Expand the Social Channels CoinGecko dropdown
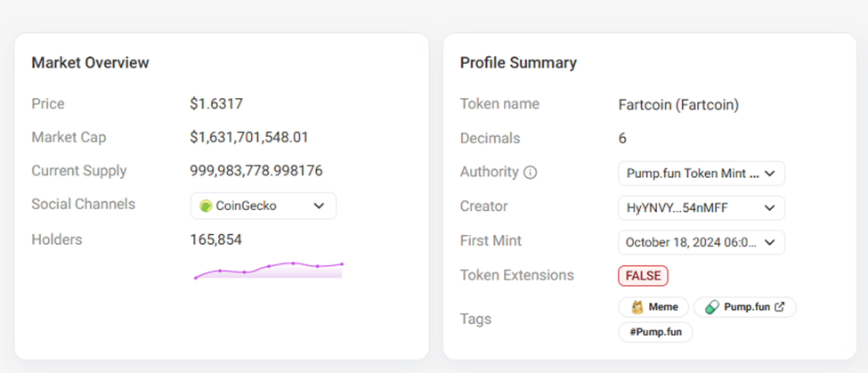 point(264,206)
